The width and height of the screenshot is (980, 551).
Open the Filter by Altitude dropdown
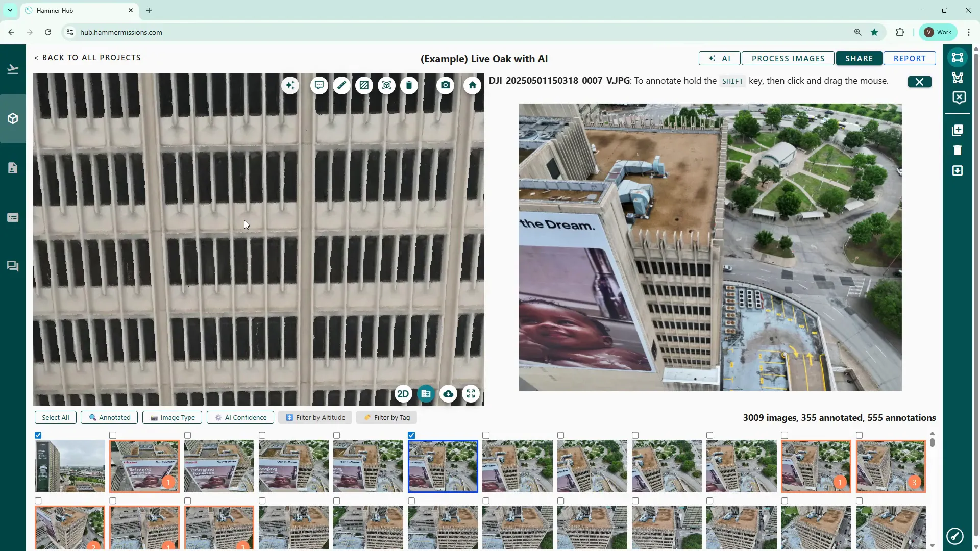point(315,417)
